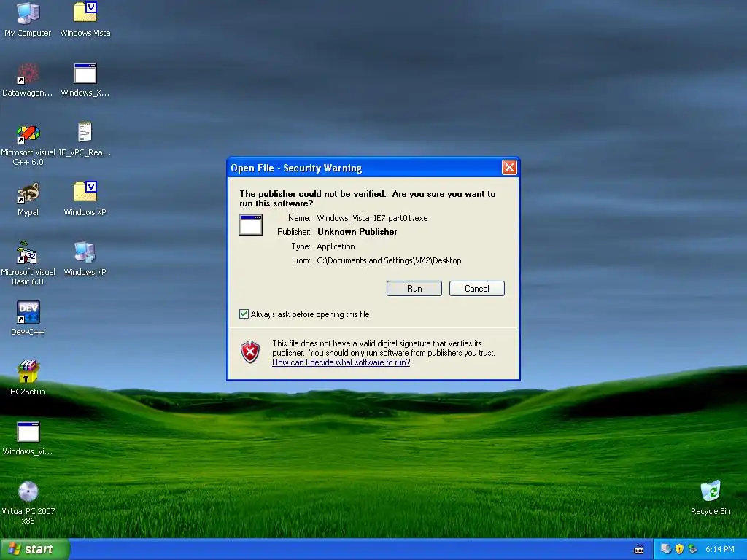Select the Dev-C++ shortcut icon
The image size is (747, 560).
tap(28, 312)
